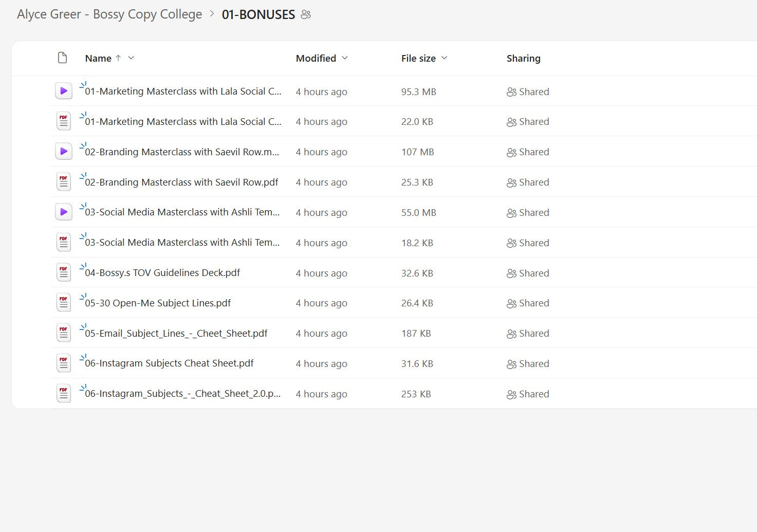
Task: Open the Name column sort dropdown
Action: pyautogui.click(x=132, y=58)
